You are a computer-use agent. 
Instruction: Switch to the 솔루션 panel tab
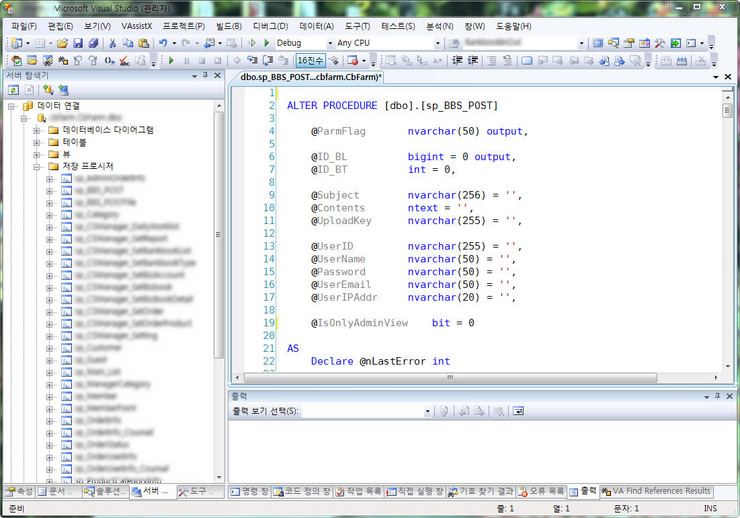106,492
